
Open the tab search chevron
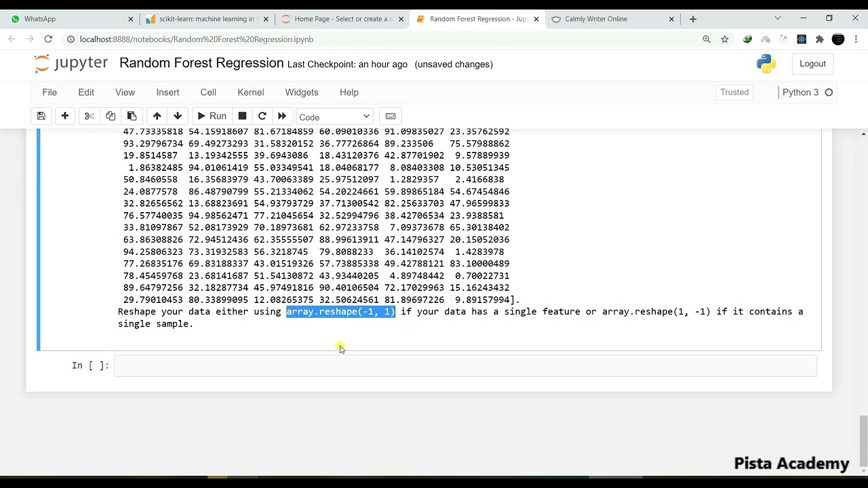point(778,18)
